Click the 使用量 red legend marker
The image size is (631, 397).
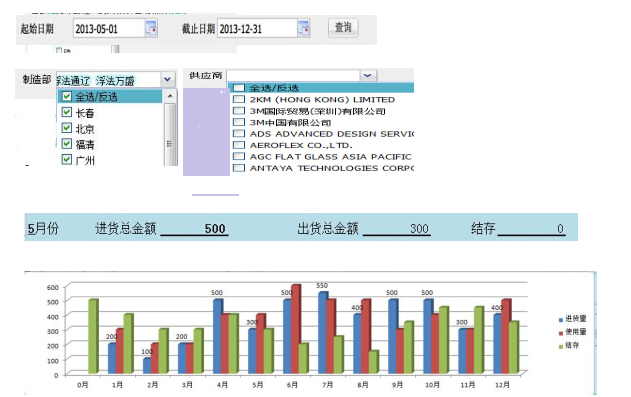pos(561,333)
